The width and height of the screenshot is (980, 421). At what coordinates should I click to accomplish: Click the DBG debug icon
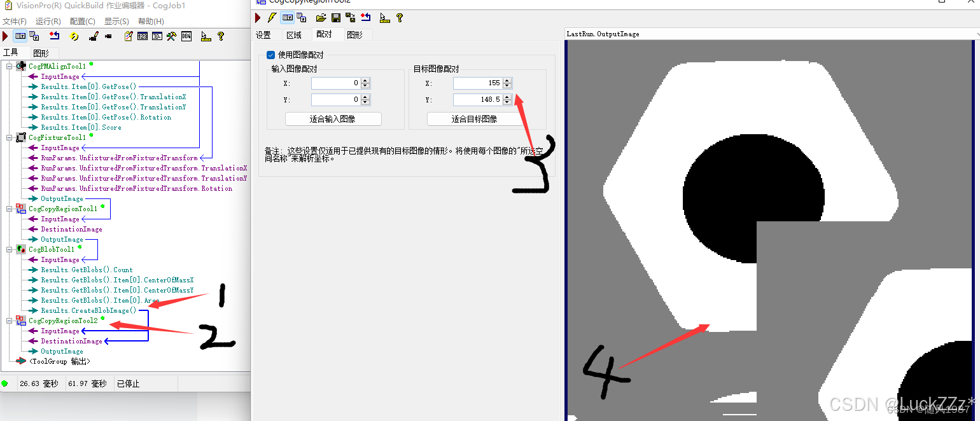186,36
